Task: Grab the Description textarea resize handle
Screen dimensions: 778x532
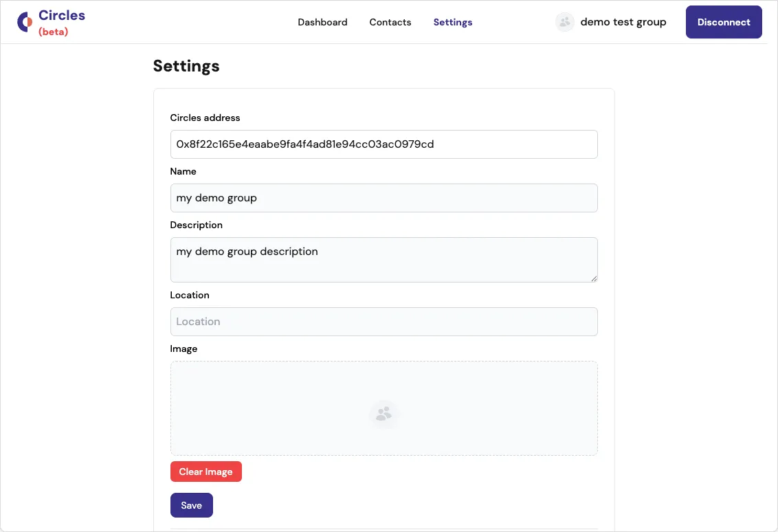Action: (x=593, y=278)
